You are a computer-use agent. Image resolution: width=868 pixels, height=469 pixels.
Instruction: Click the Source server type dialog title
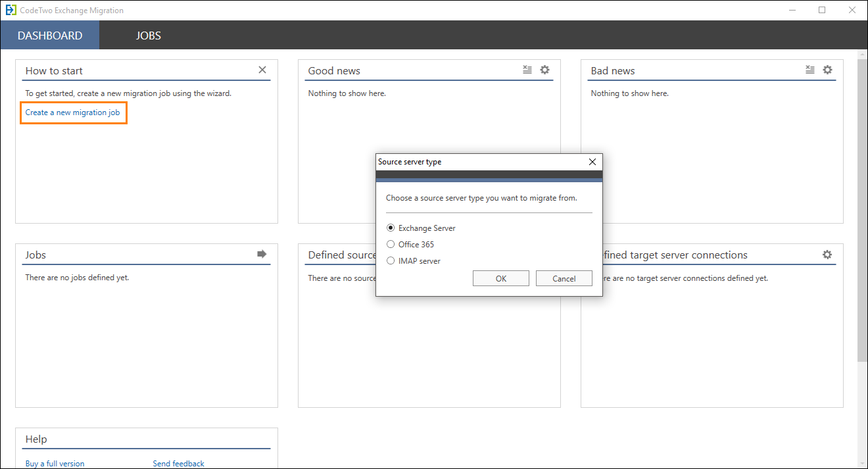tap(410, 162)
